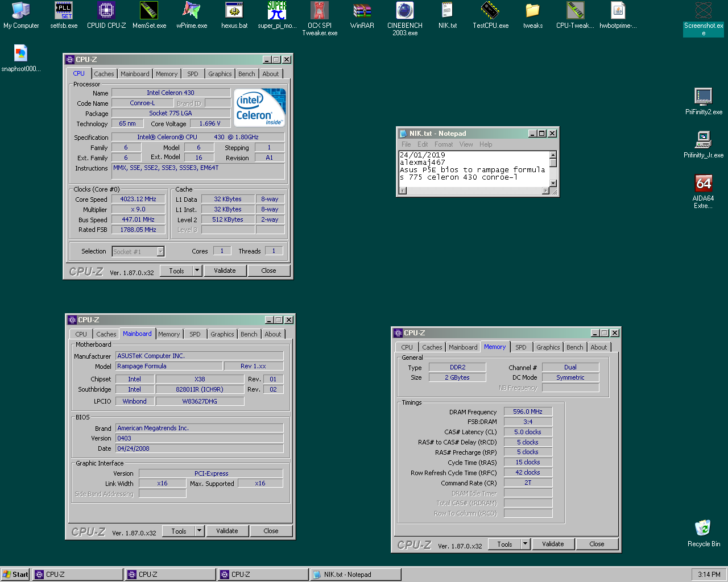The height and width of the screenshot is (582, 728).
Task: Click the Intel Celeron 430 name field
Action: [171, 93]
